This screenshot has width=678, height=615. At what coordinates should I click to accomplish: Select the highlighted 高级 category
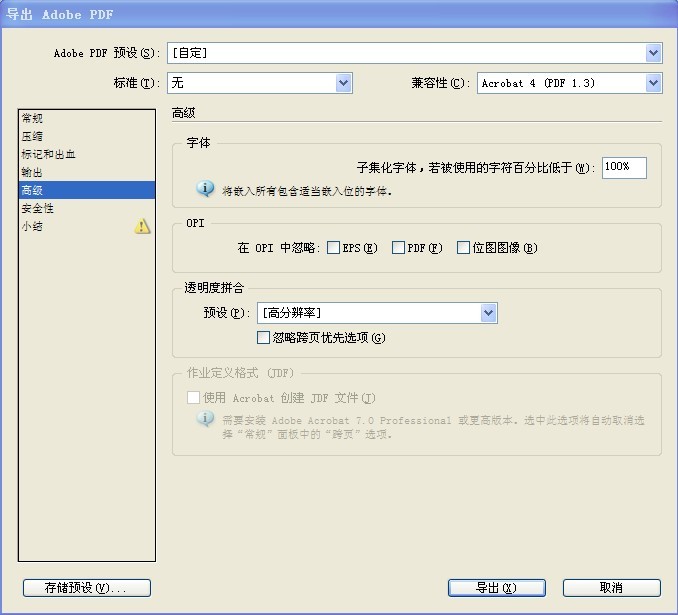point(86,190)
